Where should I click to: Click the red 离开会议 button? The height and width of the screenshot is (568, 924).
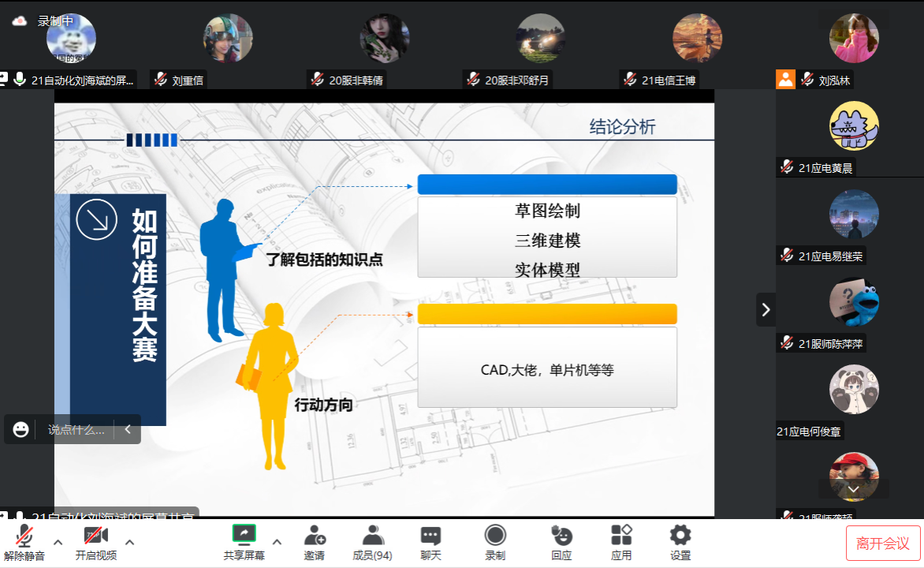click(883, 544)
